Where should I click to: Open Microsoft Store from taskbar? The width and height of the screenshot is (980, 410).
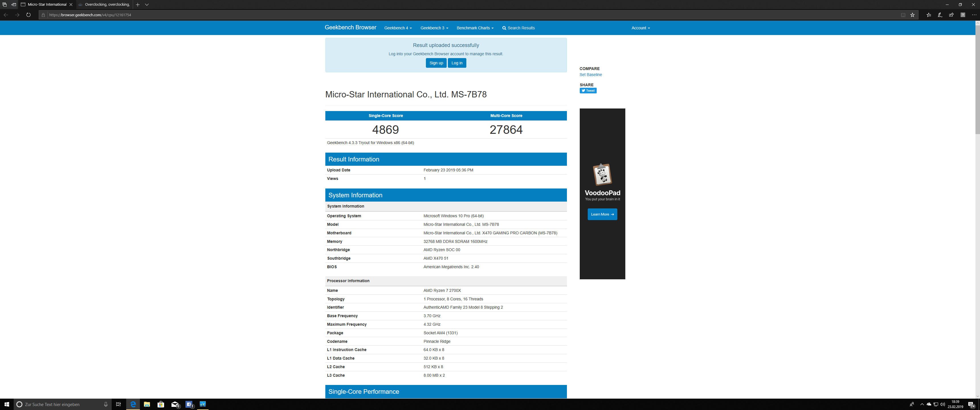(161, 404)
